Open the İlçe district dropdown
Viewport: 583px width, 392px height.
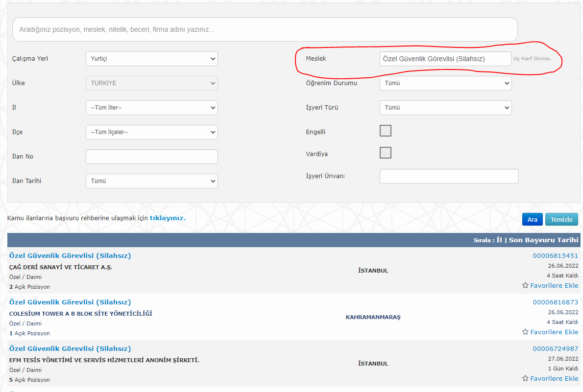pos(151,132)
